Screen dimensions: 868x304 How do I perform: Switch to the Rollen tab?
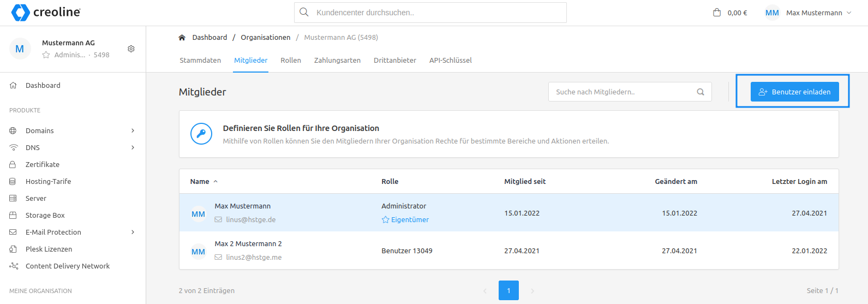291,60
